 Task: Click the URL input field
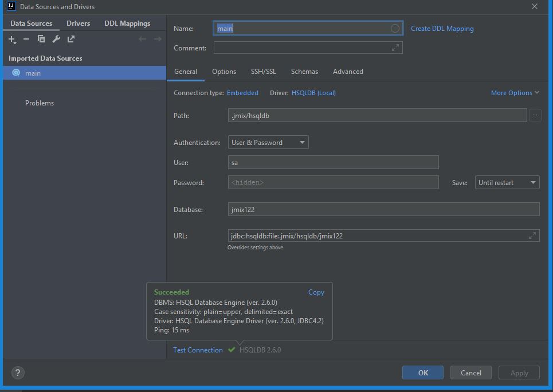coord(384,236)
